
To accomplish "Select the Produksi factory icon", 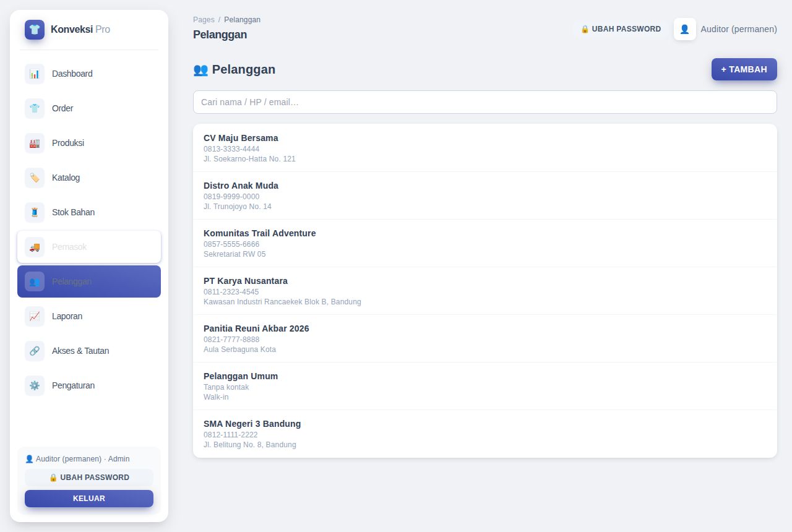I will 35,143.
